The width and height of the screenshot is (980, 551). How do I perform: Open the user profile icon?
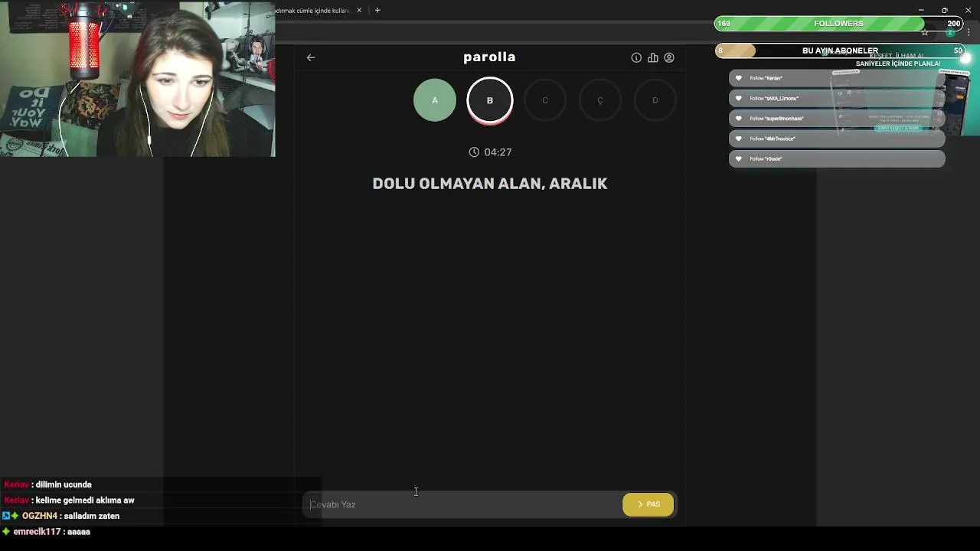(x=669, y=57)
